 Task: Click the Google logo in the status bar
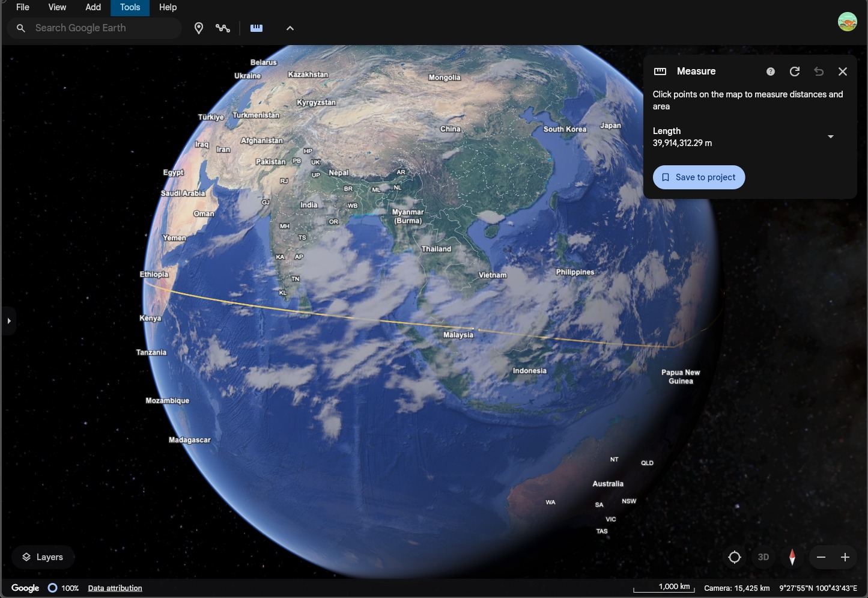point(25,588)
